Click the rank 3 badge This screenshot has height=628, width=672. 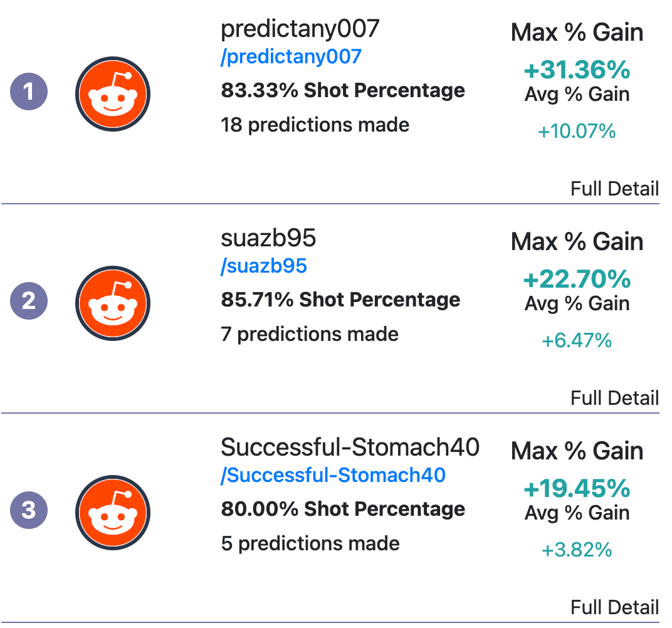pos(29,510)
